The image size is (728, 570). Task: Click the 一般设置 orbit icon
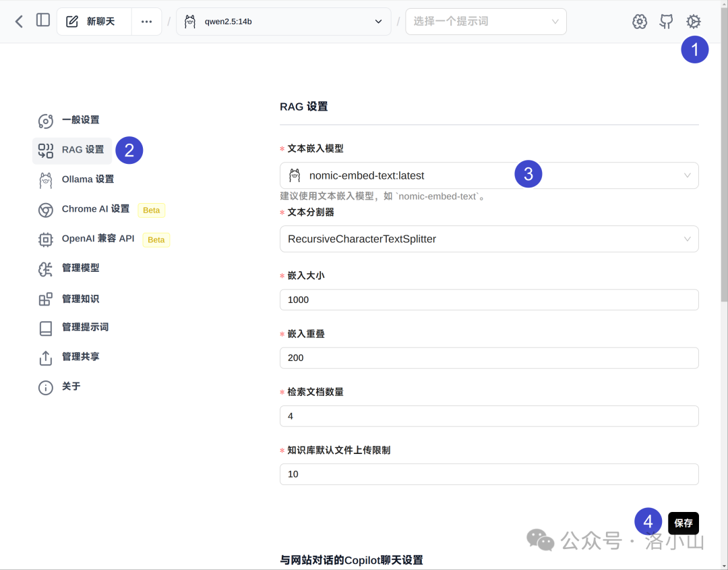46,121
